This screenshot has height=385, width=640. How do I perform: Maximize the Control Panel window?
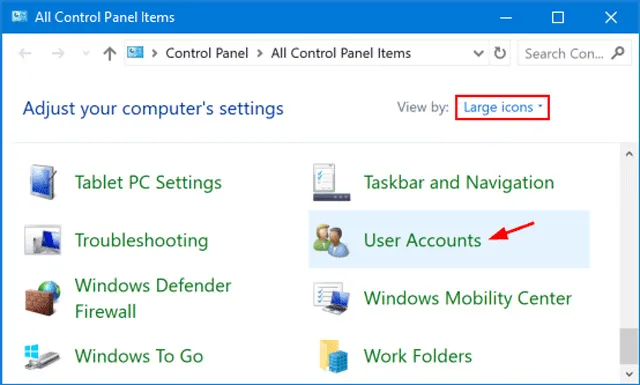point(558,18)
